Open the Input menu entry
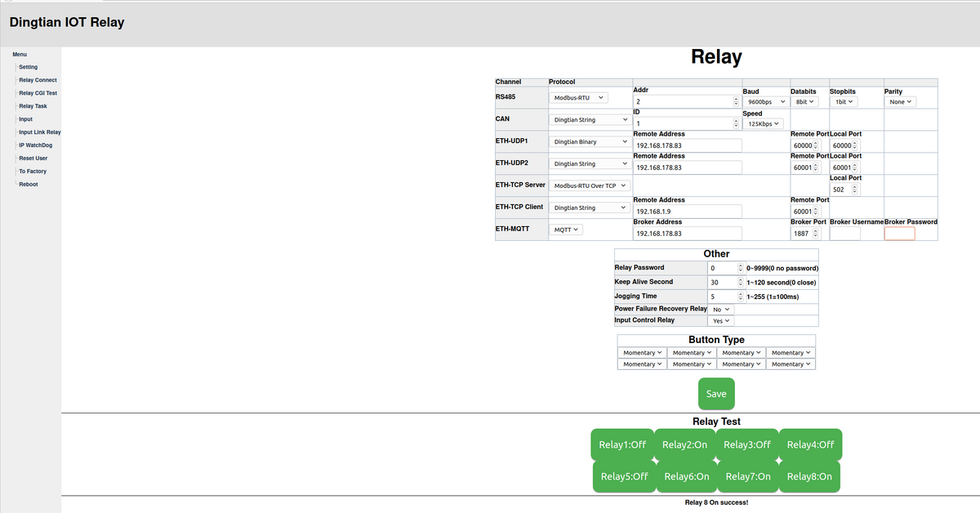The image size is (980, 513). (x=25, y=119)
